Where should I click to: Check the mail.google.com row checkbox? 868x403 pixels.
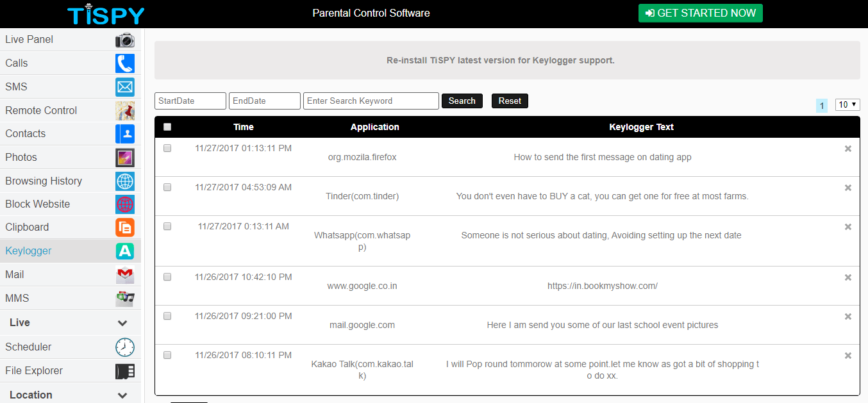click(167, 316)
